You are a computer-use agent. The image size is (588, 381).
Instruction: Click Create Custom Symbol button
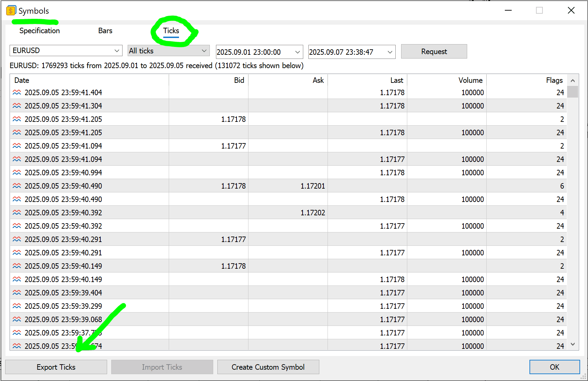(x=268, y=367)
